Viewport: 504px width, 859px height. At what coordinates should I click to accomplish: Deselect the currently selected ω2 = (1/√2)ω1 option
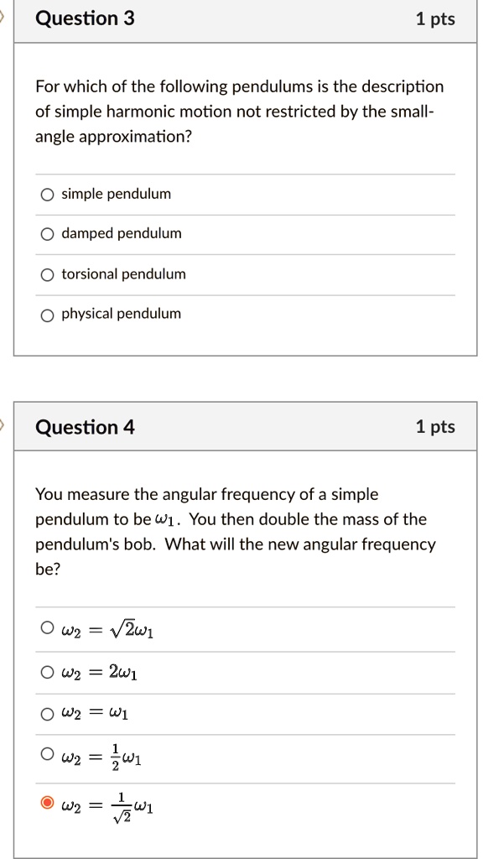(x=47, y=803)
